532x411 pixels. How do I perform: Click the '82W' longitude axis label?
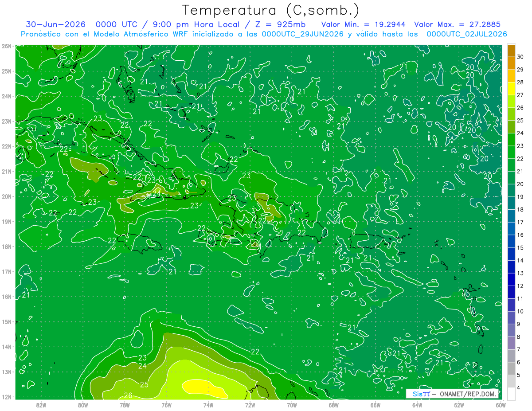pos(41,404)
